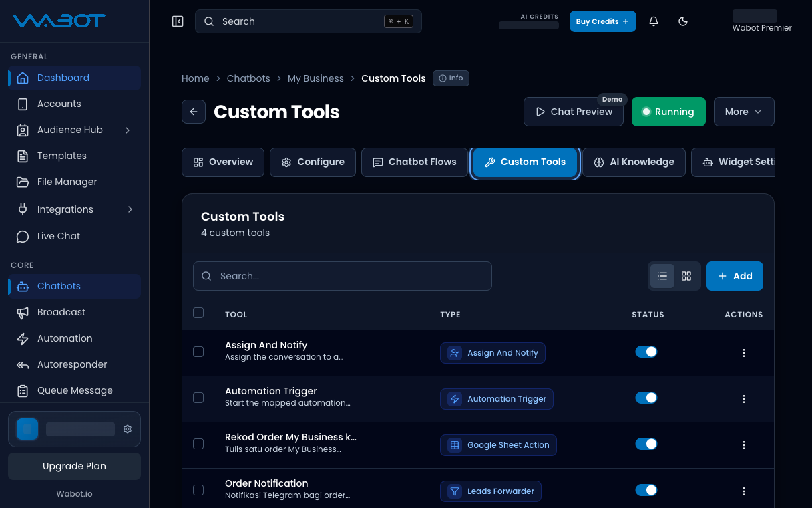This screenshot has width=812, height=508.
Task: Open Autoresponder from sidebar
Action: click(74, 364)
